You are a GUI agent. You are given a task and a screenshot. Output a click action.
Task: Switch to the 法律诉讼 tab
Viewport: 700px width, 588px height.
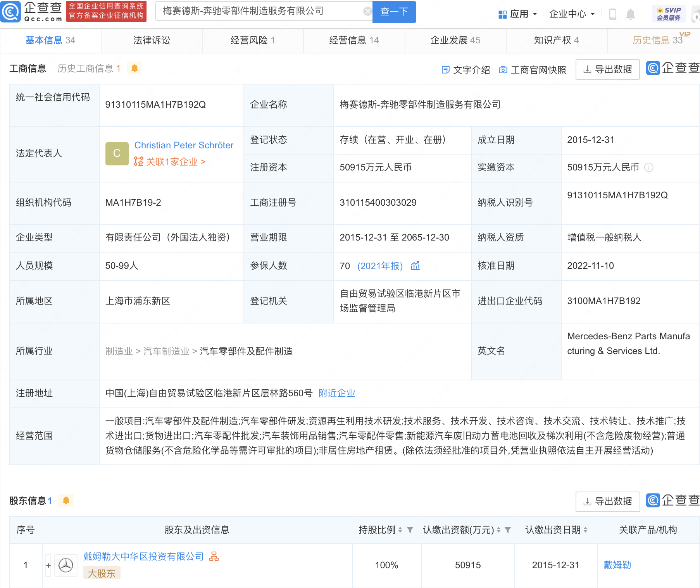pyautogui.click(x=152, y=40)
